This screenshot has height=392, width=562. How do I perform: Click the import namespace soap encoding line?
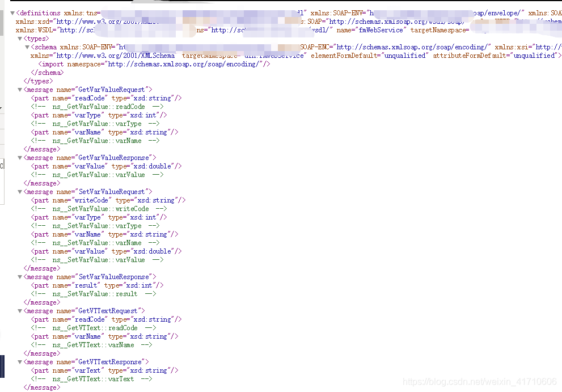154,64
